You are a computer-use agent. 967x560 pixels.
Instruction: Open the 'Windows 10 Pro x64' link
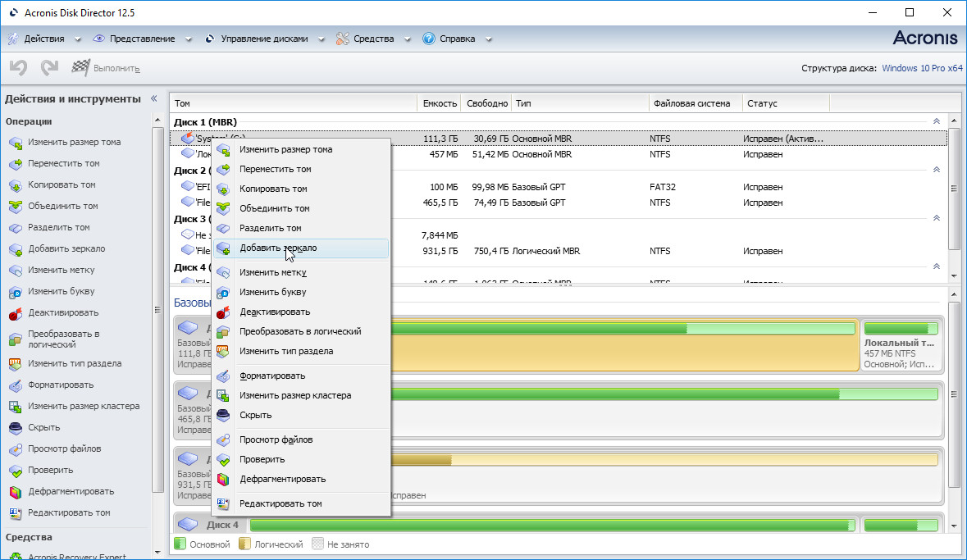pyautogui.click(x=922, y=68)
